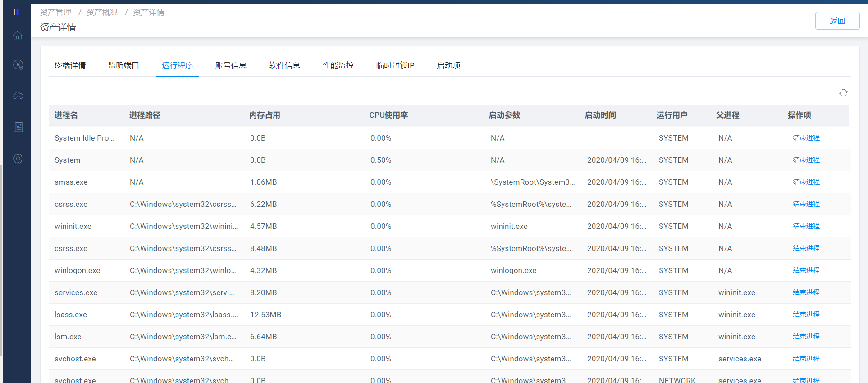Go to 资产概况 breadcrumb
The width and height of the screenshot is (868, 383).
(x=102, y=12)
